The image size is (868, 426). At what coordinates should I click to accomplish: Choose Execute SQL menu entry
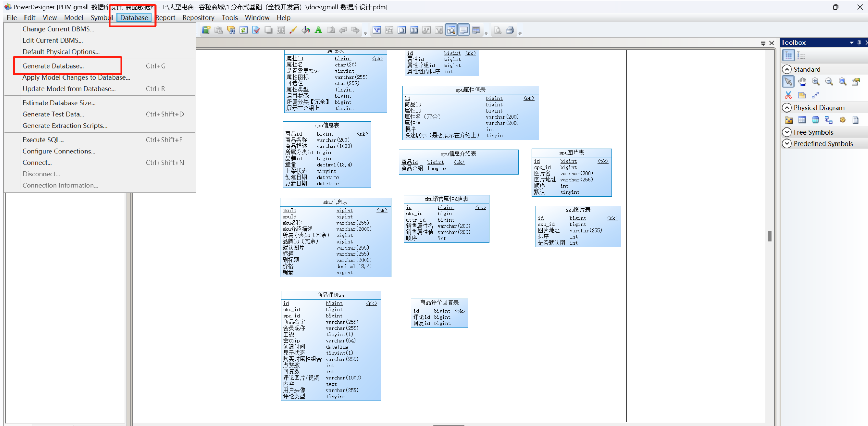pyautogui.click(x=100, y=140)
